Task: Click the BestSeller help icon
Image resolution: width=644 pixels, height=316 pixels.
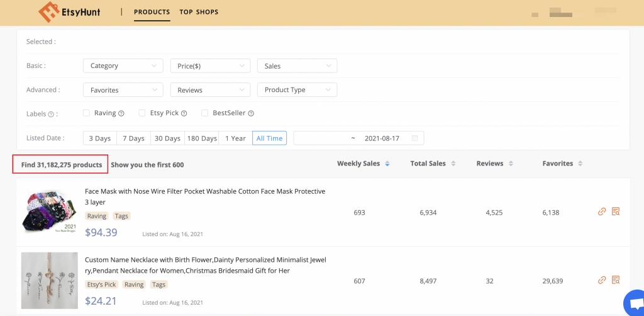Action: (x=251, y=114)
